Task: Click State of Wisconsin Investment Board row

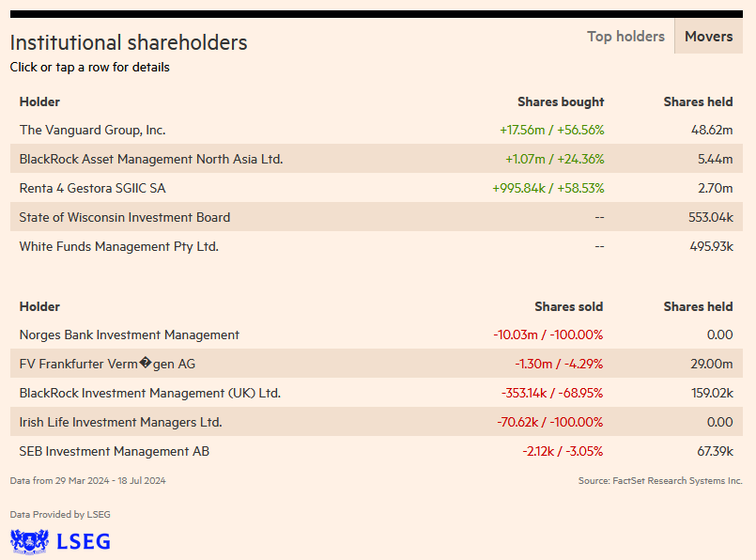Action: pos(125,217)
